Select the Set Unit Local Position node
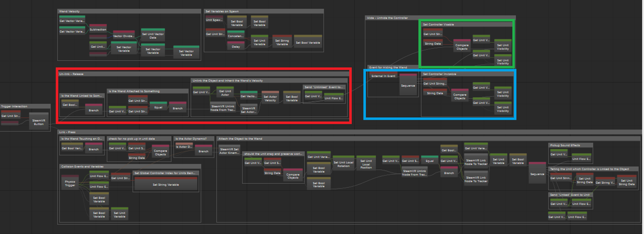 [366, 163]
